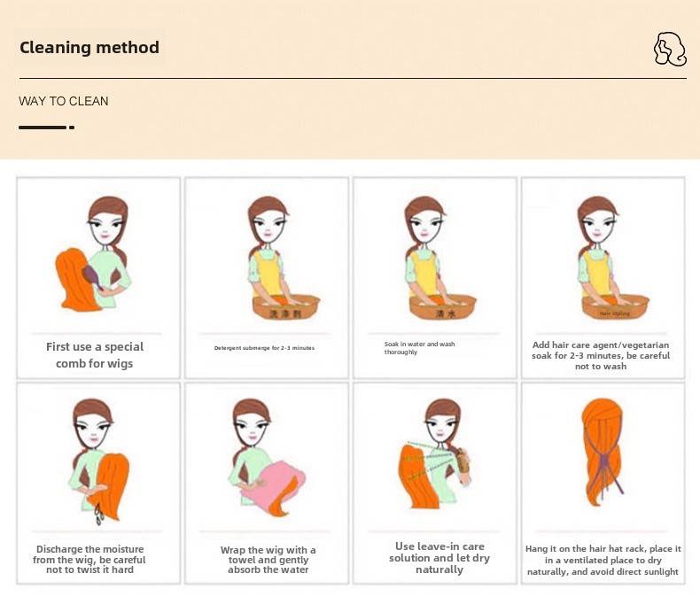This screenshot has height=612, width=700.
Task: Select 'Soak in water and wash thoroughly'
Action: (419, 348)
